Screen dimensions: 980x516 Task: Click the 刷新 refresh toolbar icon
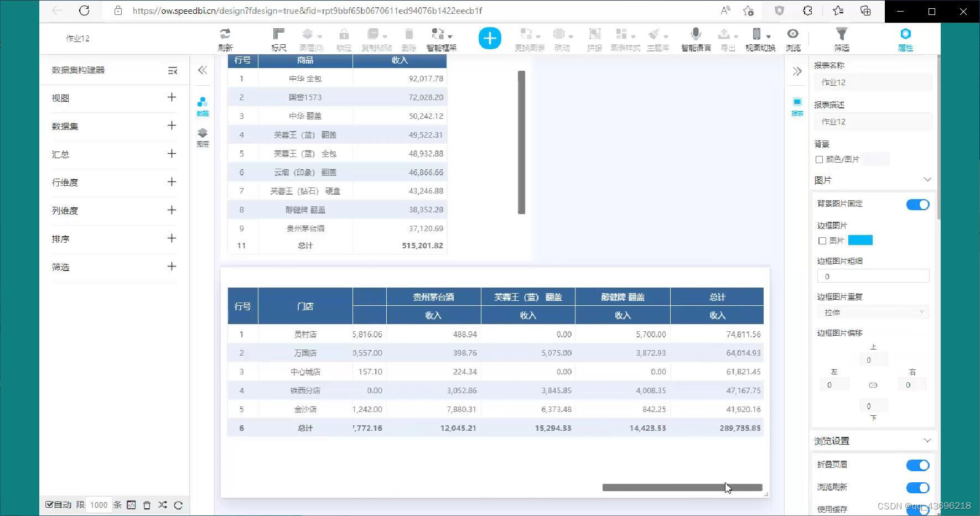[x=225, y=34]
